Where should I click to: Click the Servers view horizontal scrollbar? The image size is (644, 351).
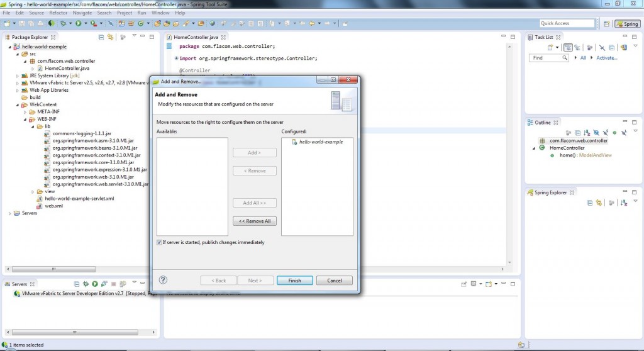pos(75,332)
